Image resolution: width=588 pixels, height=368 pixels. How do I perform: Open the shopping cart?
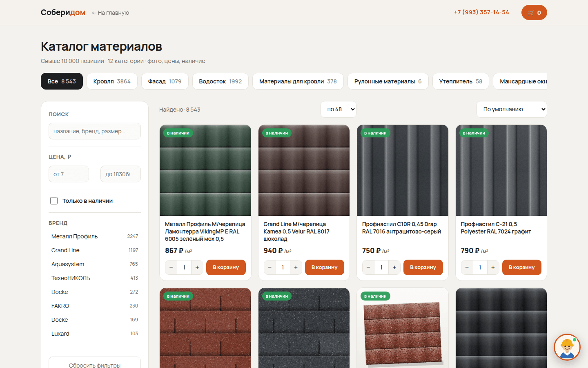coord(534,13)
